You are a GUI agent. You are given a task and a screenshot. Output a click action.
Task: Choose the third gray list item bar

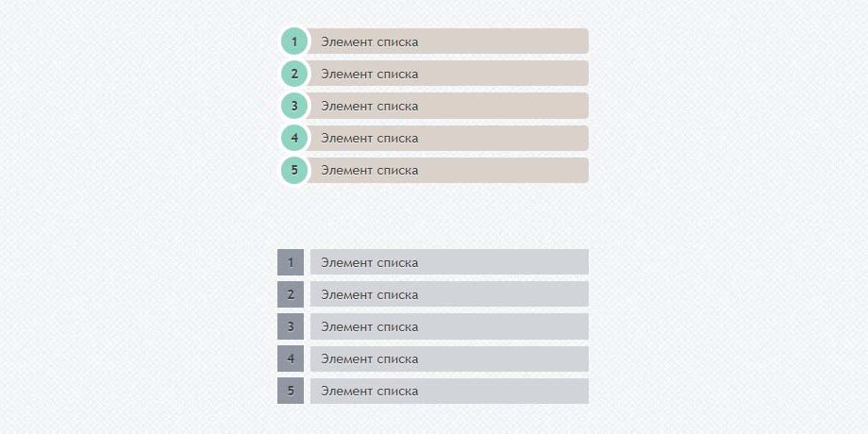[x=449, y=326]
